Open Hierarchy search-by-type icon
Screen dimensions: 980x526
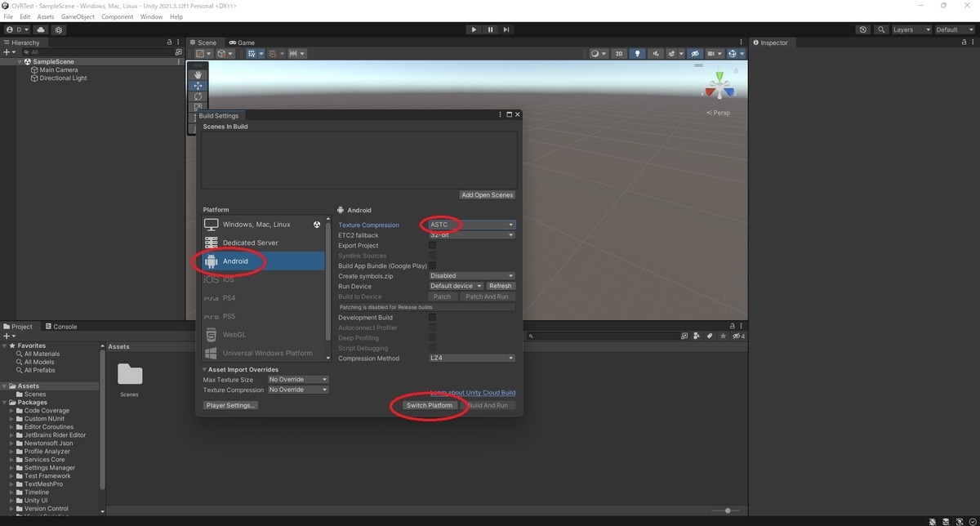click(x=180, y=51)
